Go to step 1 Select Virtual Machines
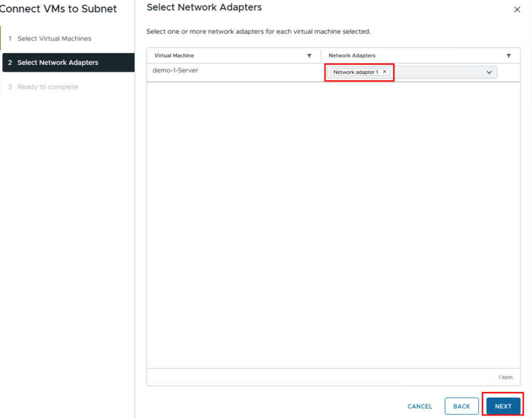The height and width of the screenshot is (418, 532). (54, 38)
